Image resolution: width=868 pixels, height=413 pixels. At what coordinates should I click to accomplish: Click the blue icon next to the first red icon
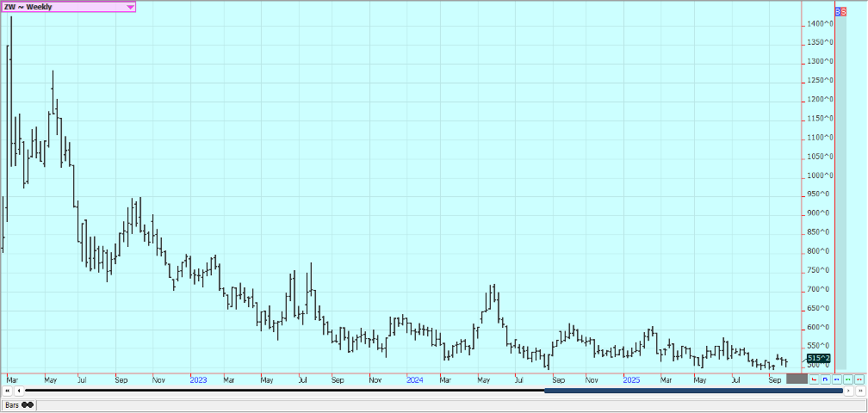[x=825, y=379]
